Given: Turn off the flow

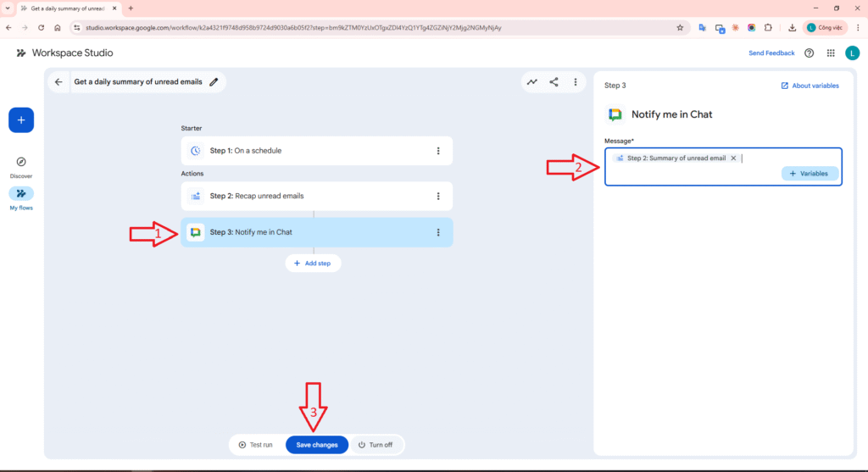Looking at the screenshot, I should point(376,445).
